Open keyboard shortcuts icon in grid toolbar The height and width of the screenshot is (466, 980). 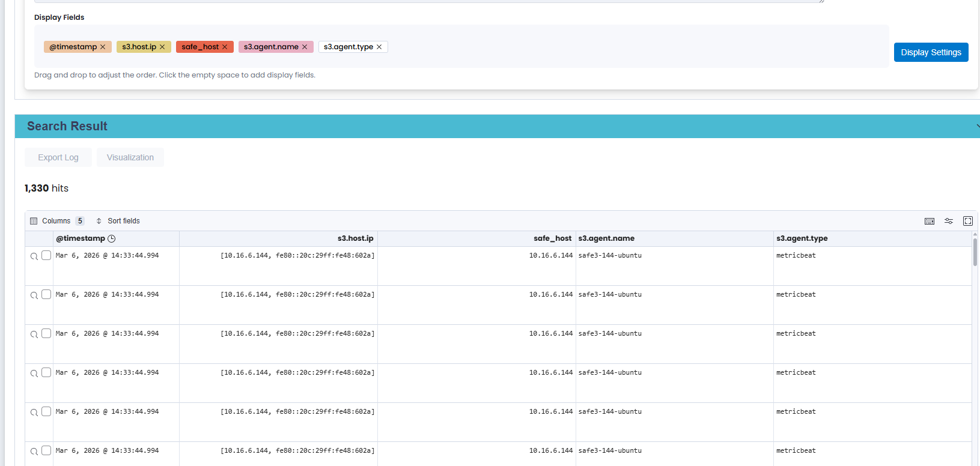(930, 221)
